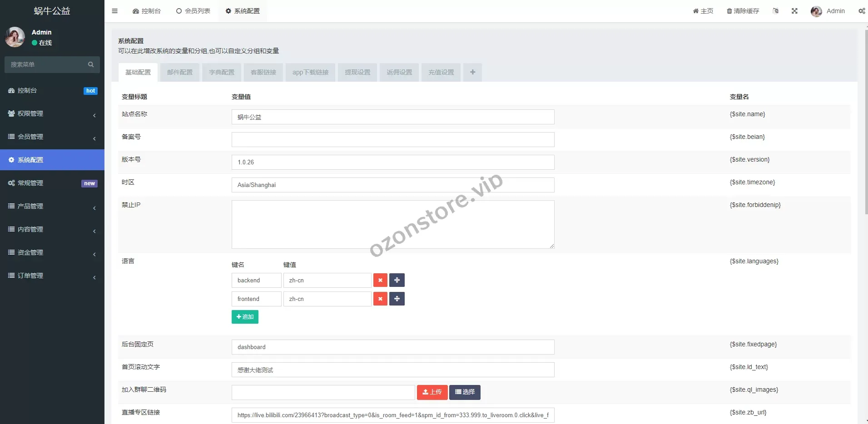Click the language switch icon in top bar
Viewport: 868px width, 424px height.
(x=775, y=11)
